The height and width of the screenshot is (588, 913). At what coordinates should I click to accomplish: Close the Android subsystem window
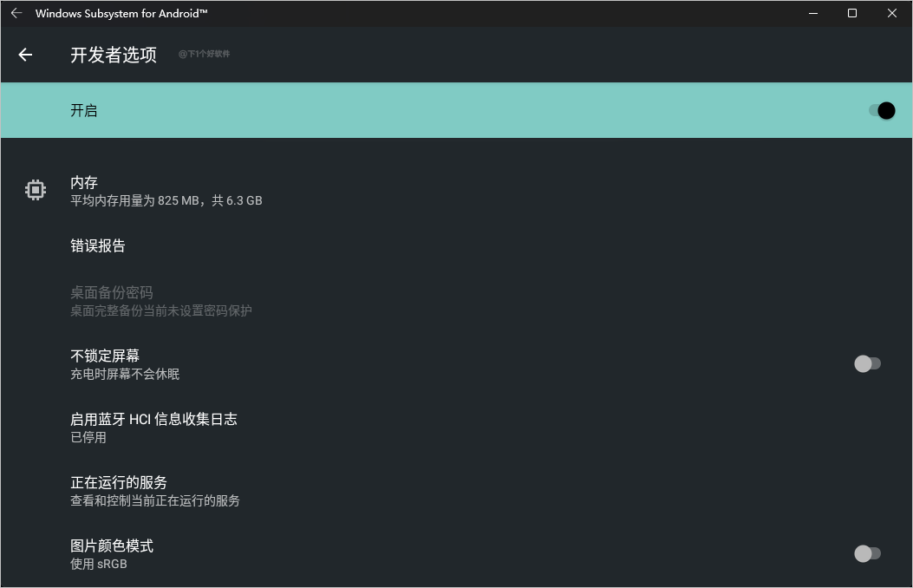(x=892, y=13)
